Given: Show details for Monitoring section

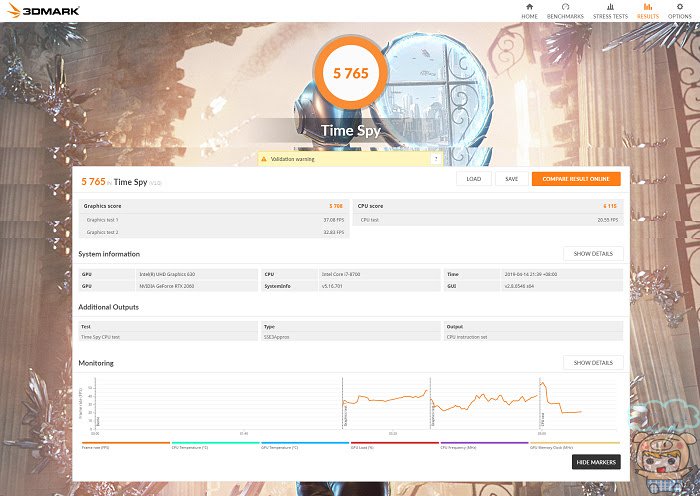Looking at the screenshot, I should (x=593, y=363).
